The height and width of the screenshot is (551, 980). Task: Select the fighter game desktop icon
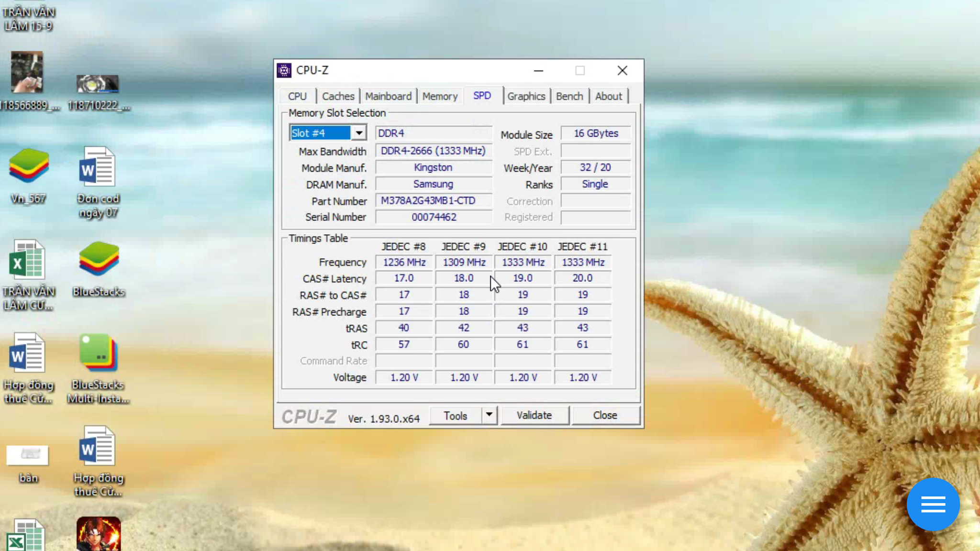point(99,534)
